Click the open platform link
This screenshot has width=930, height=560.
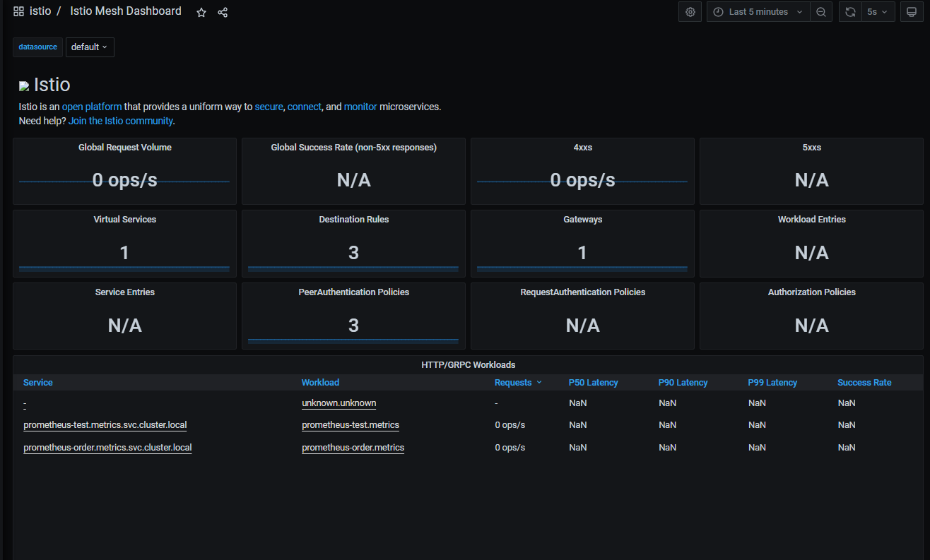[x=92, y=107]
